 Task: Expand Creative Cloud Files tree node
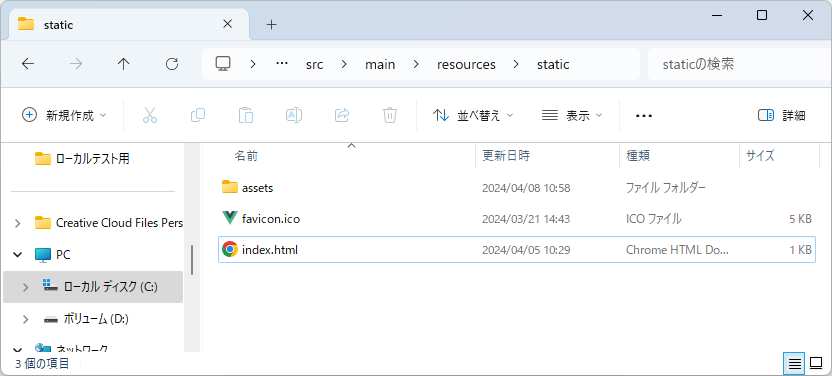pyautogui.click(x=18, y=223)
